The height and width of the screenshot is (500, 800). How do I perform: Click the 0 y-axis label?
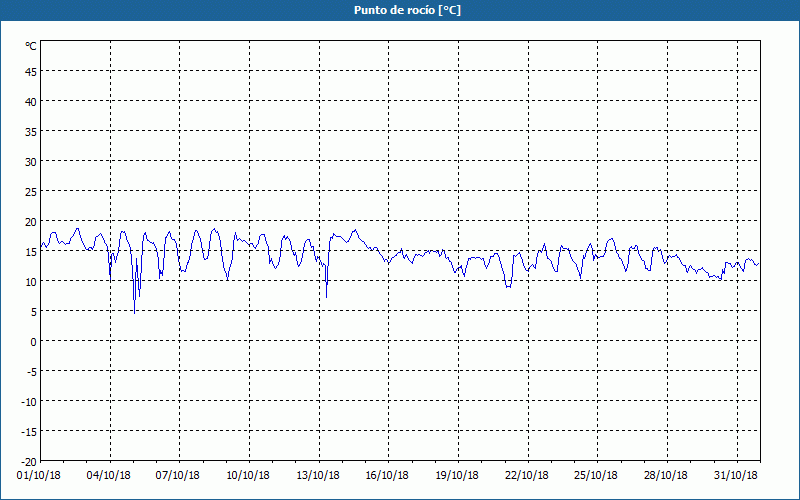click(x=34, y=342)
